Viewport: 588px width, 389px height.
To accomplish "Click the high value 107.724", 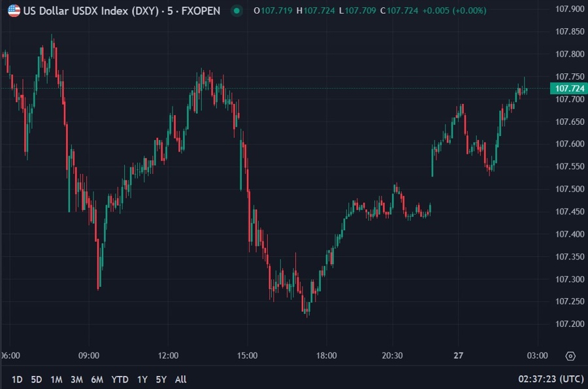I will [x=319, y=10].
